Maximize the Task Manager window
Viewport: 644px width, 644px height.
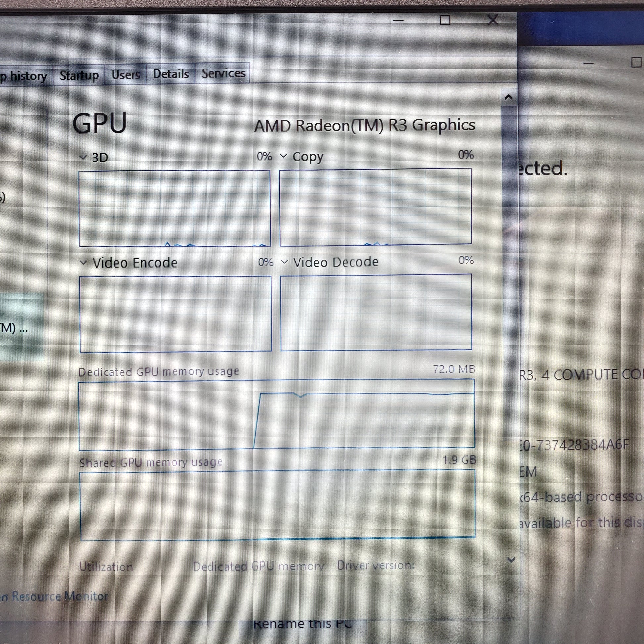[445, 20]
